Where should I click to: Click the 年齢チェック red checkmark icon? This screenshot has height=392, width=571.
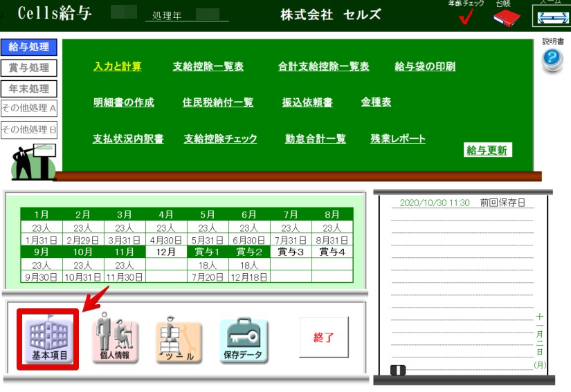(x=466, y=18)
